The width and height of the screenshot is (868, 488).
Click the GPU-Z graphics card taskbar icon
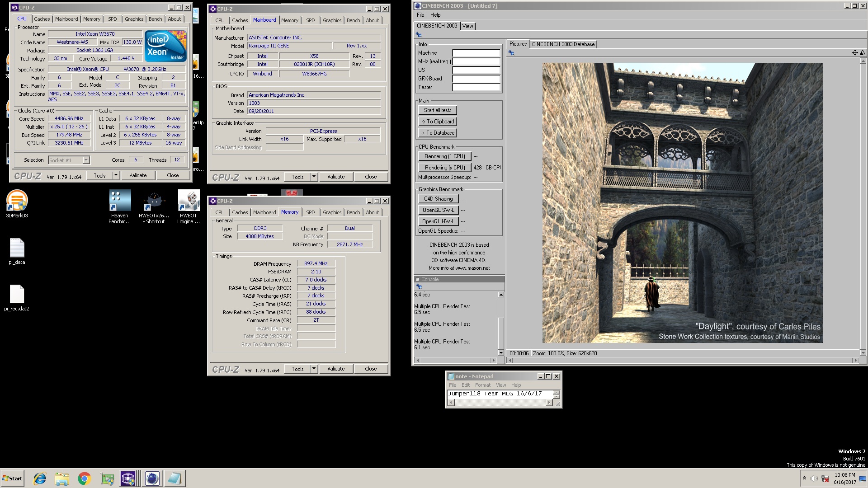click(107, 479)
